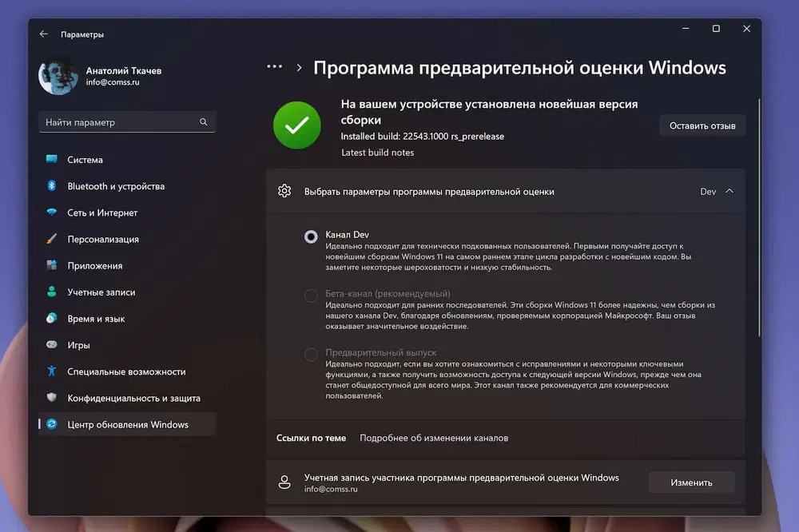This screenshot has height=532, width=799.
Task: Go to Сеть и Интернет
Action: 127,212
